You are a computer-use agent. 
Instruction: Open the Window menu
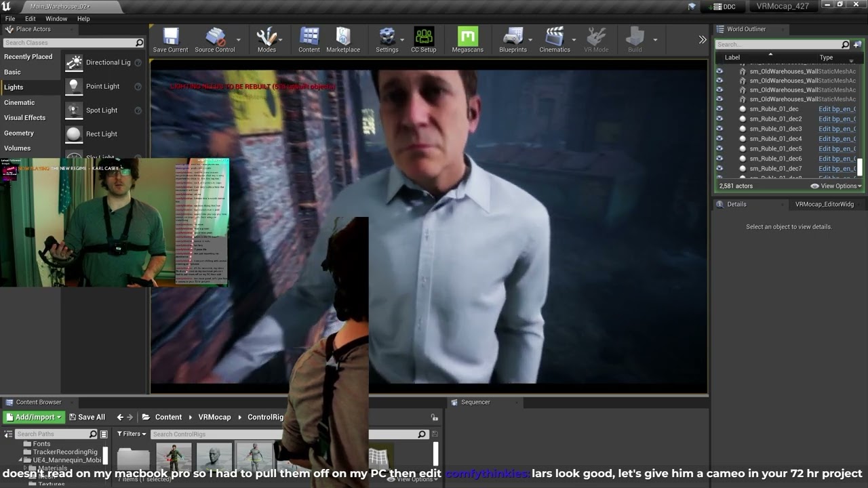pyautogui.click(x=56, y=18)
